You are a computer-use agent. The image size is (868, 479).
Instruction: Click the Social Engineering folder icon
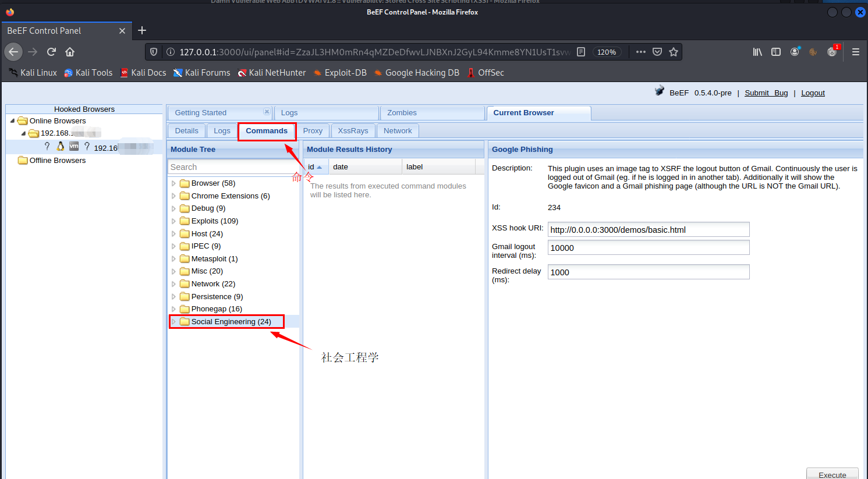[185, 321]
